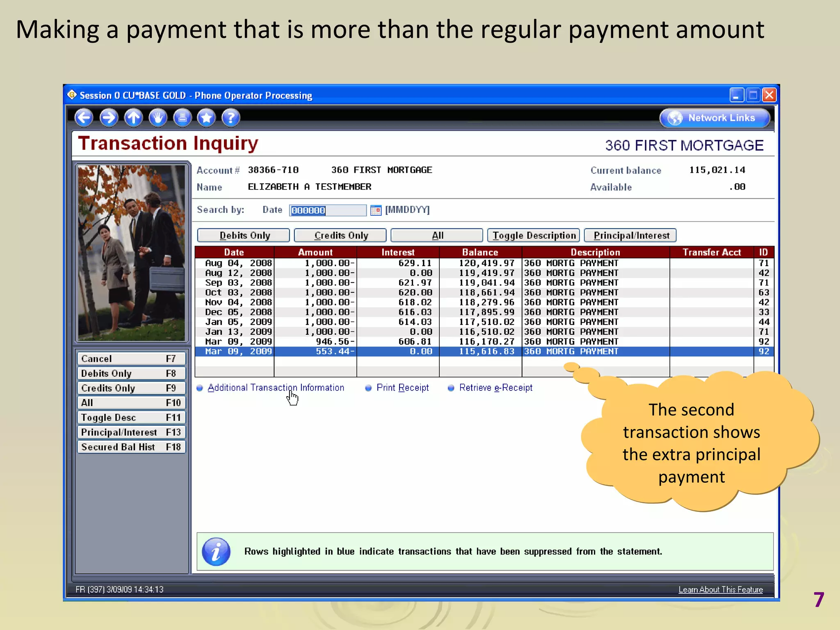Click the blue info icon in message bar
The height and width of the screenshot is (630, 840).
(x=216, y=552)
